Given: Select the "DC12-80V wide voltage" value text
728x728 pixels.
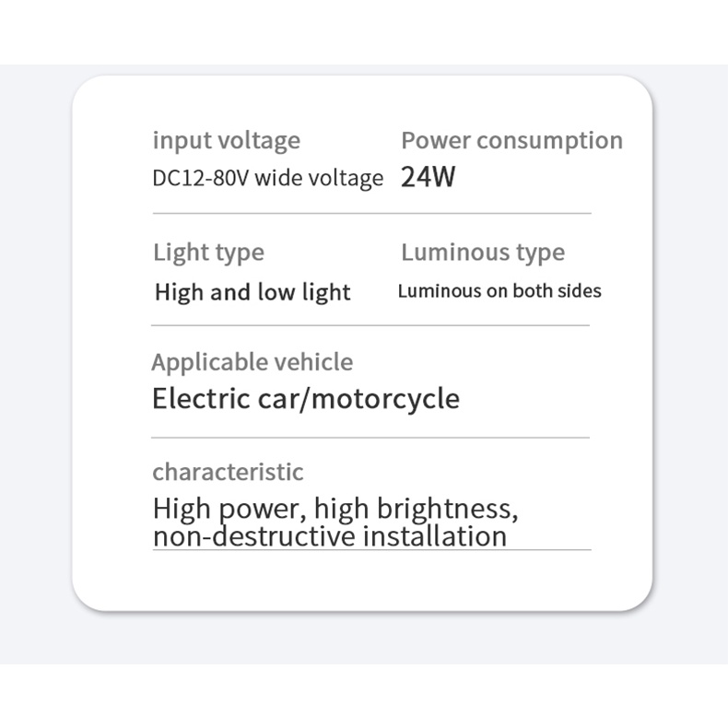Looking at the screenshot, I should (x=267, y=178).
